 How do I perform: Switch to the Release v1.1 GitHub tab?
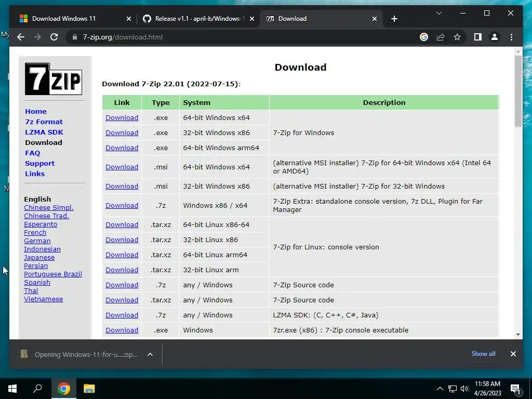click(198, 19)
